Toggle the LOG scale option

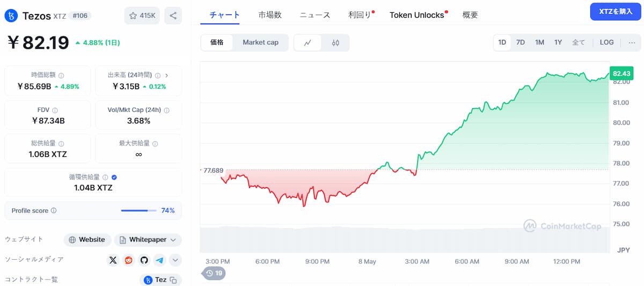606,42
